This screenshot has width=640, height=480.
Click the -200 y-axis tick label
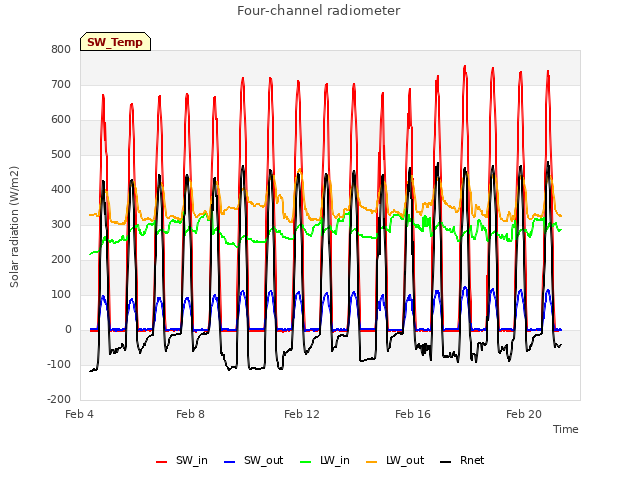click(x=59, y=400)
